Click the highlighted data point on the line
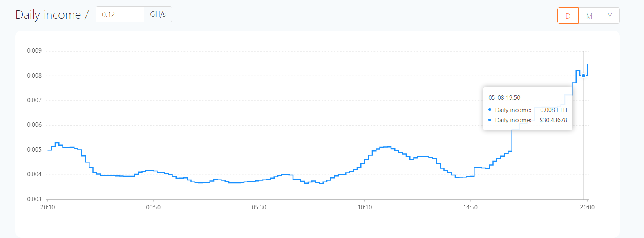The image size is (644, 238). [x=584, y=76]
